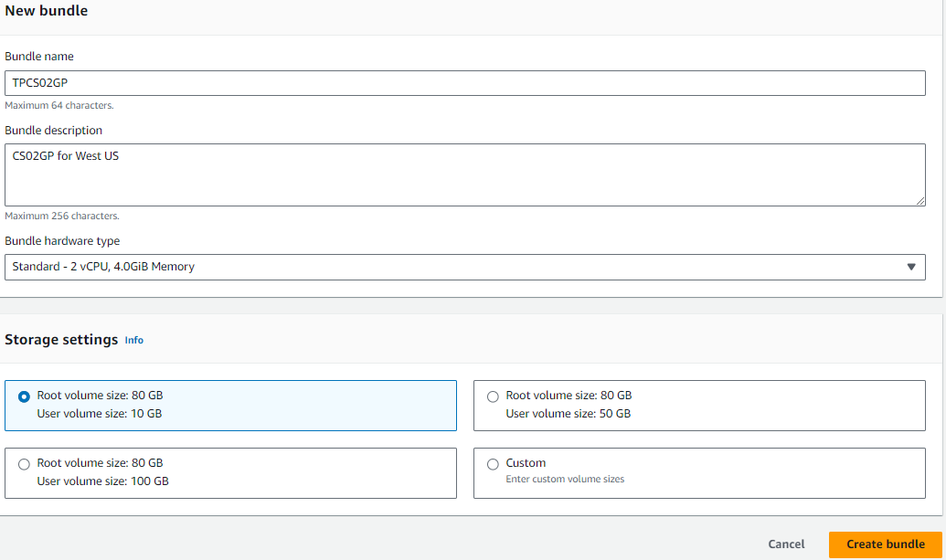Viewport: 946px width, 560px height.
Task: Click the 'Bundle name' label
Action: 39,57
